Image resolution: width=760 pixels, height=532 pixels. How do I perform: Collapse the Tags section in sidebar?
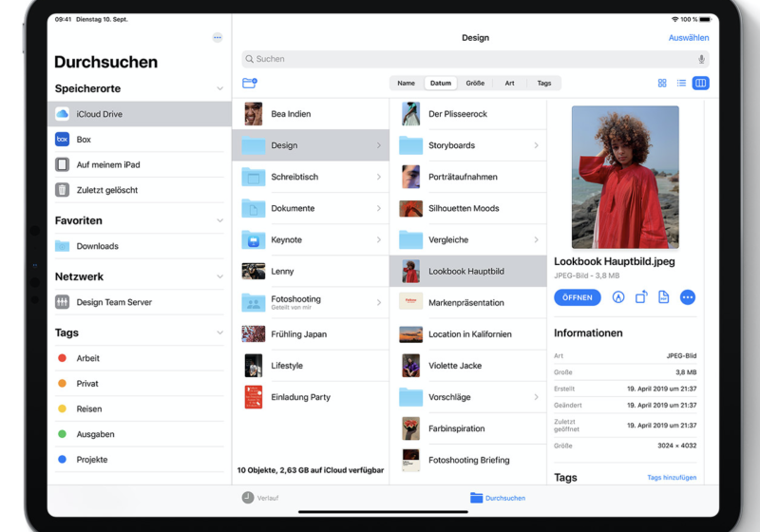(219, 333)
